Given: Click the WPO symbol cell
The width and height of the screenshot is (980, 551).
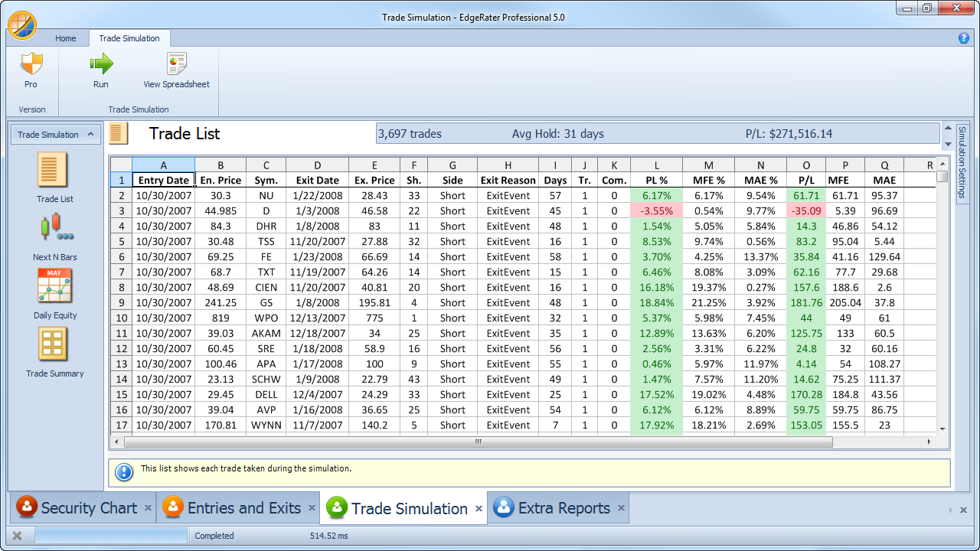Looking at the screenshot, I should [266, 318].
